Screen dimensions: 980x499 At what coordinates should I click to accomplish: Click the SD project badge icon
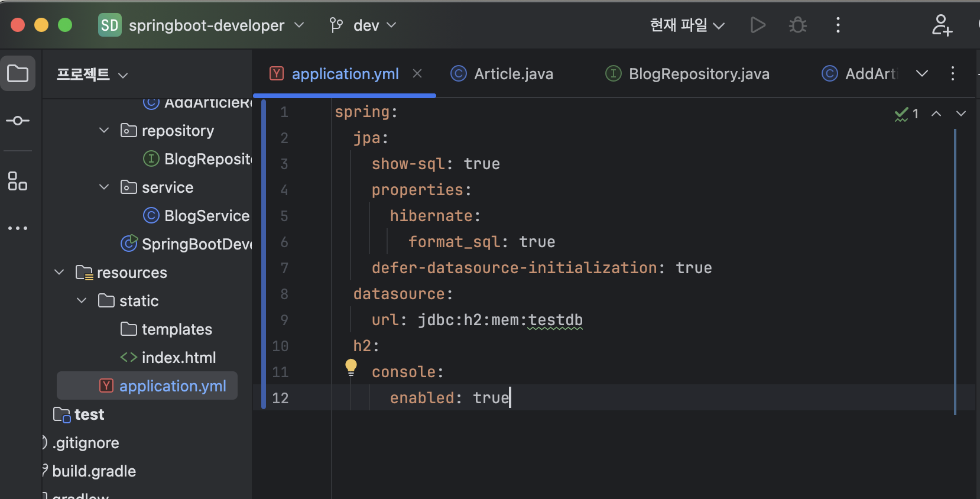109,25
